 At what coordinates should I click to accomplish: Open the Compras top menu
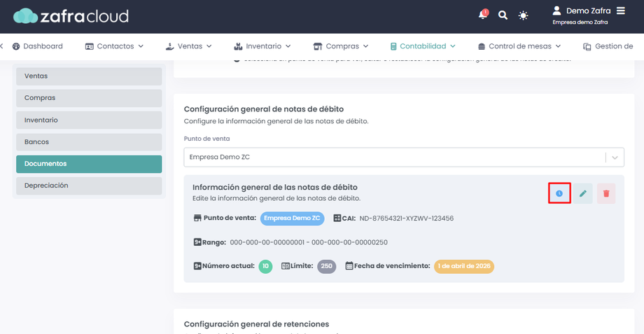(x=341, y=46)
